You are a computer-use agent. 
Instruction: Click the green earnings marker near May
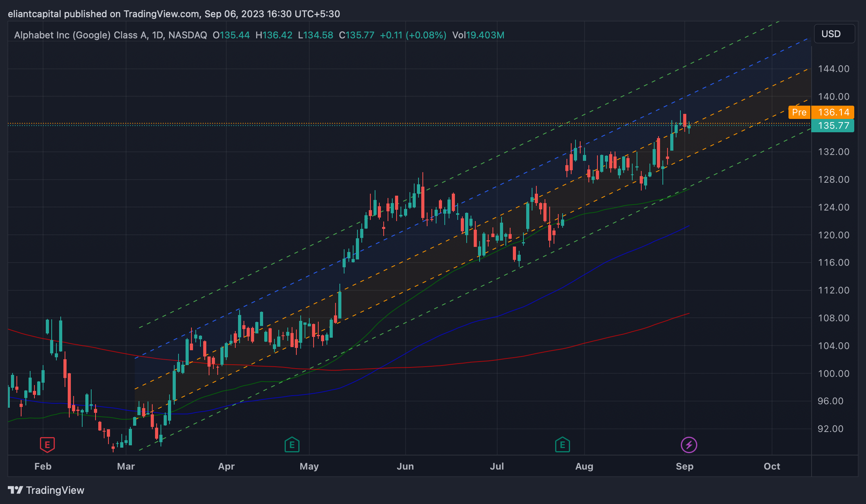(x=292, y=445)
